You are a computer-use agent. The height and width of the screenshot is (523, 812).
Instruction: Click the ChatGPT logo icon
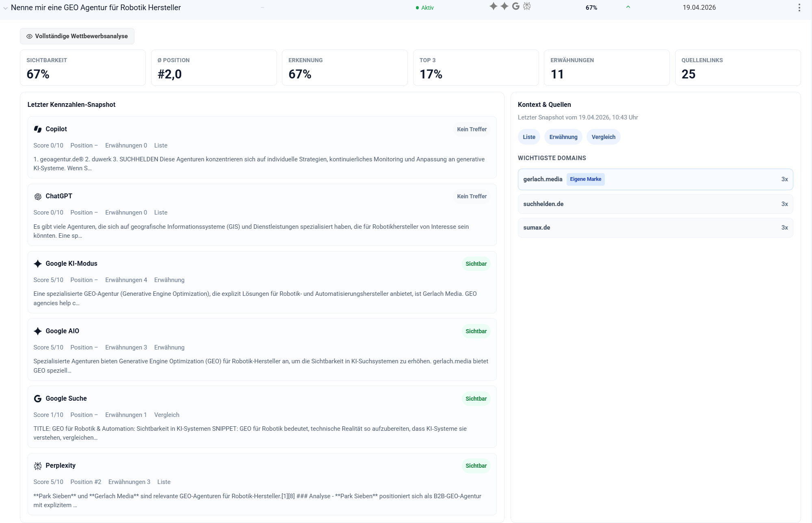click(38, 196)
